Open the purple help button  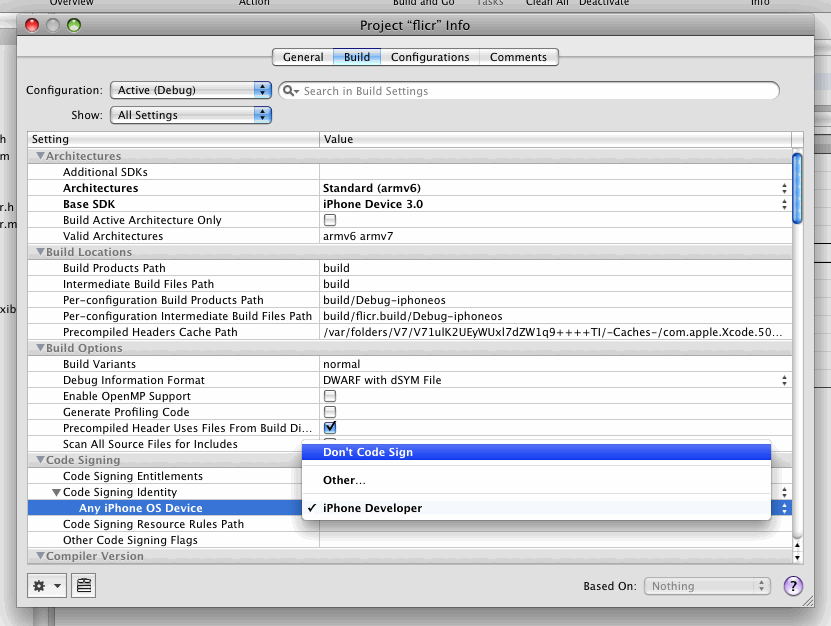793,586
